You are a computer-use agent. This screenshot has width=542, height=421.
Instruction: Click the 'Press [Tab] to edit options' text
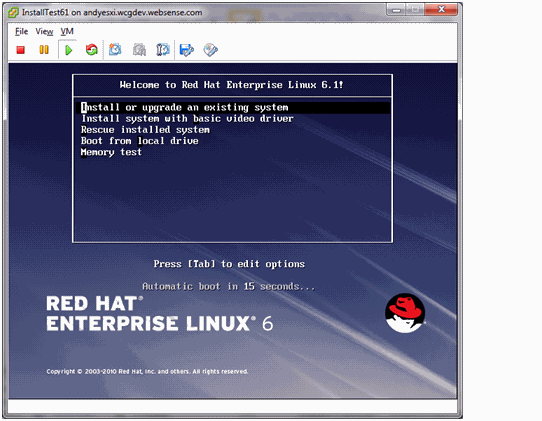[229, 264]
